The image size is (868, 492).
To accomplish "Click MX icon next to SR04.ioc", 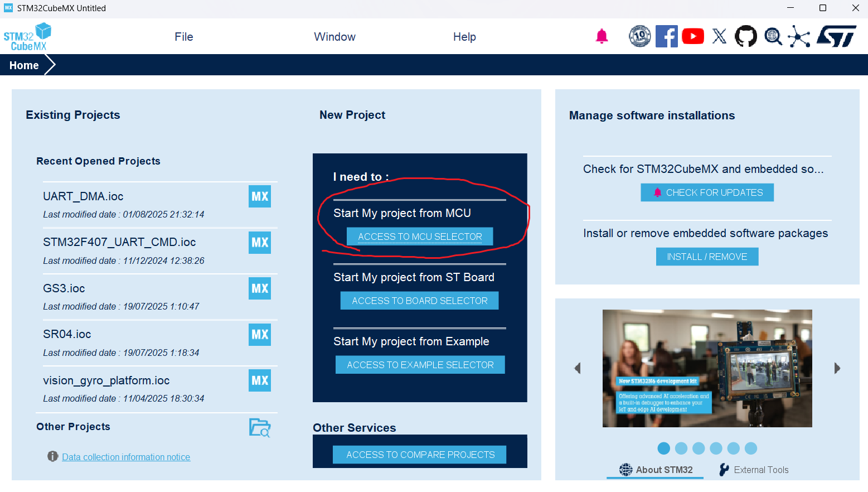I will [260, 335].
